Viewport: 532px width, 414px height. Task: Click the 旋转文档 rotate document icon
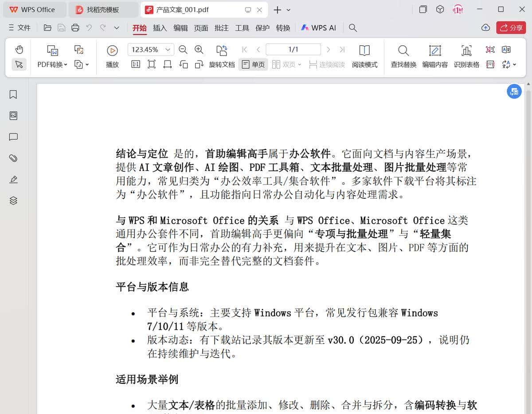click(x=222, y=50)
